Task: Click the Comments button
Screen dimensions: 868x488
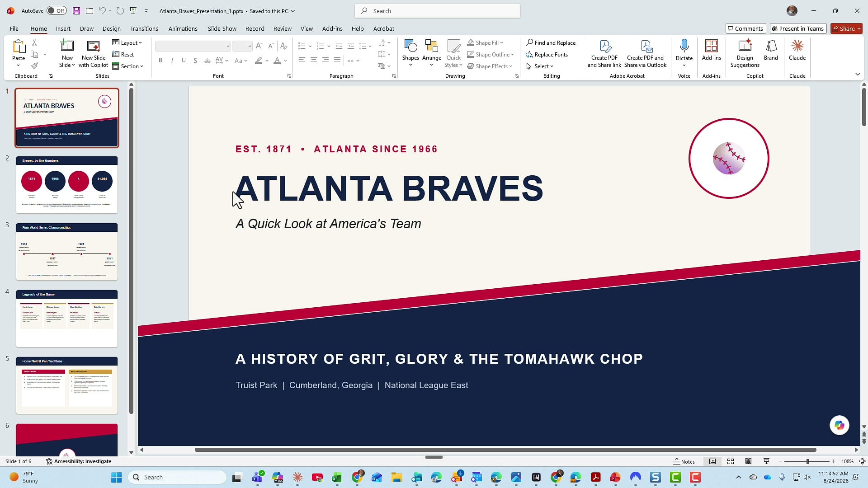Action: (745, 28)
